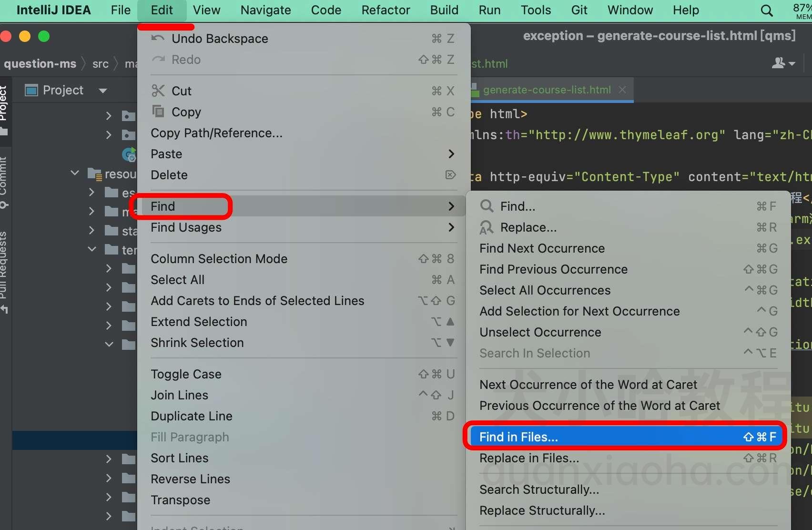This screenshot has height=530, width=812.
Task: Click Find in Files...
Action: click(x=628, y=437)
